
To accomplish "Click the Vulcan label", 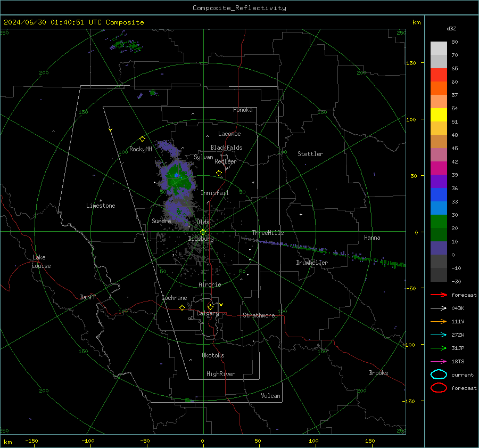I will click(x=271, y=396).
